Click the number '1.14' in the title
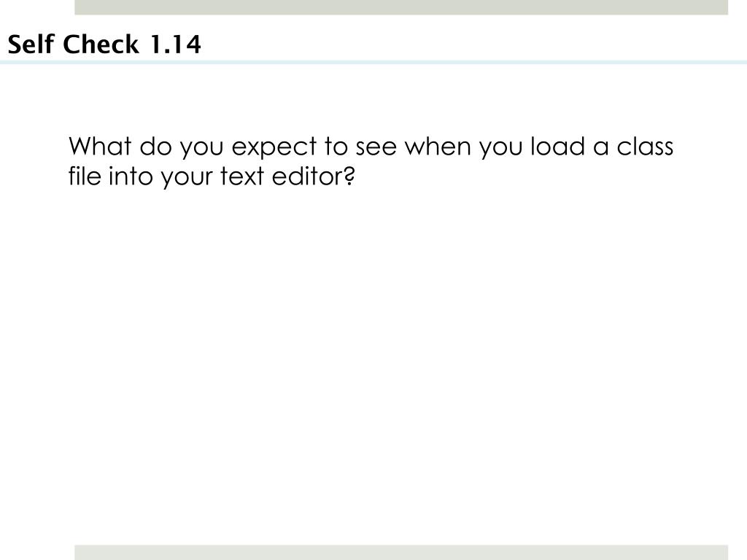The height and width of the screenshot is (560, 747). click(176, 44)
